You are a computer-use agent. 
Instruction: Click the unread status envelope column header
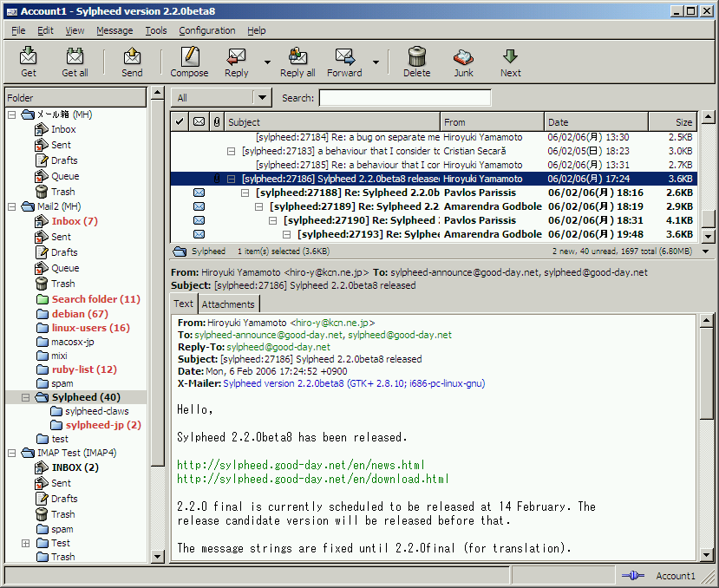[x=199, y=121]
